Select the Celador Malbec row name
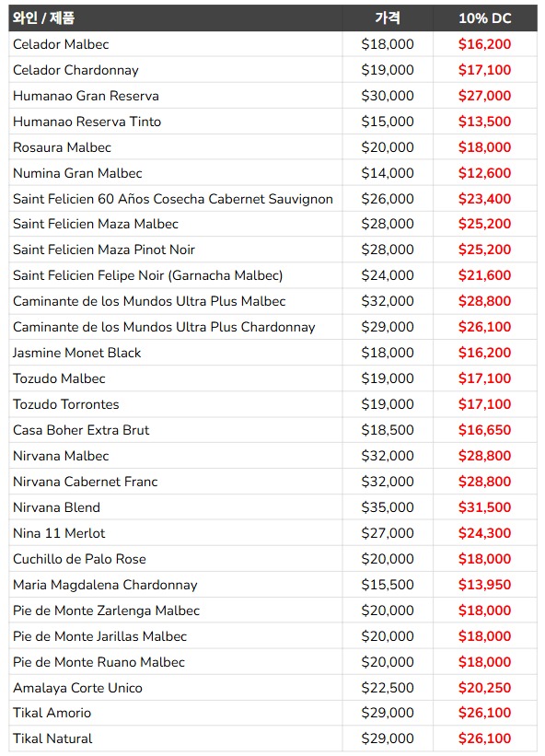 (61, 44)
